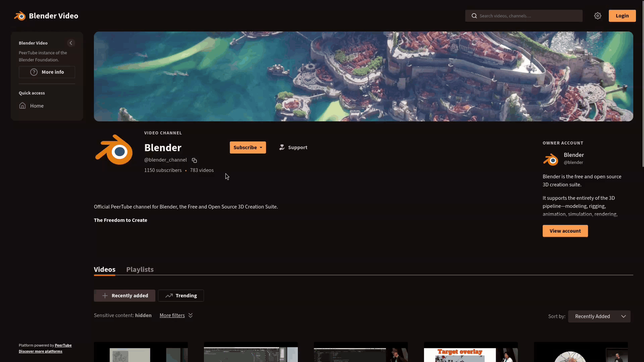644x362 pixels.
Task: Open the settings gear icon
Action: [598, 16]
